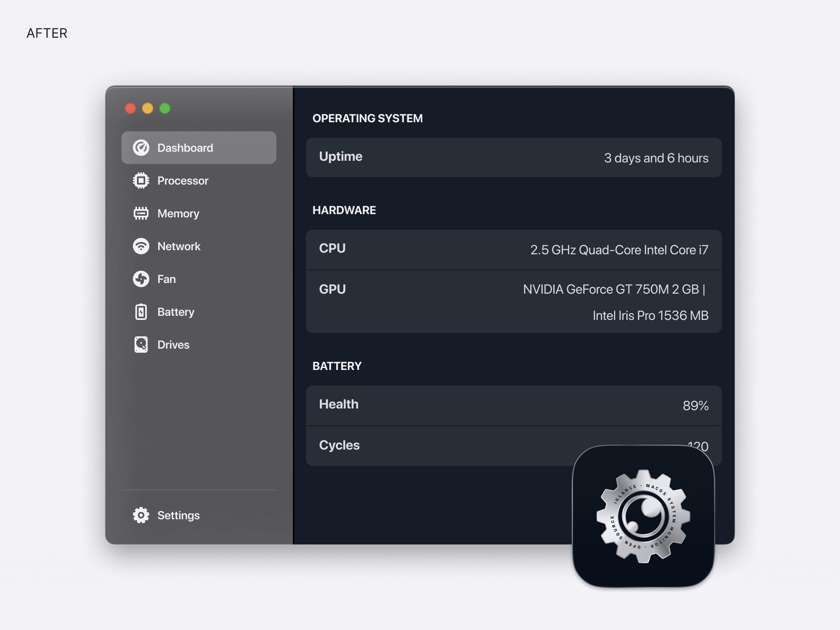Open Network via the wifi icon

(141, 246)
